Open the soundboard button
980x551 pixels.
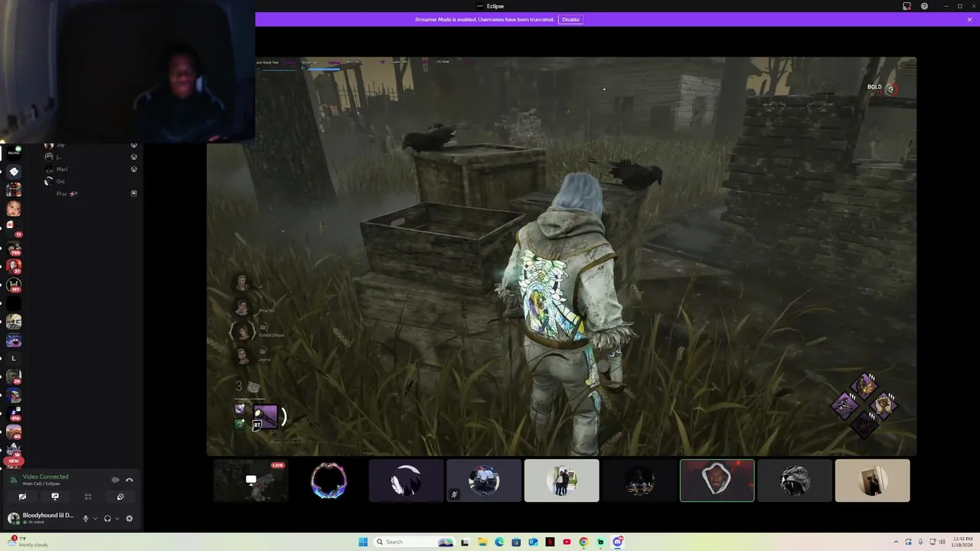pyautogui.click(x=120, y=497)
